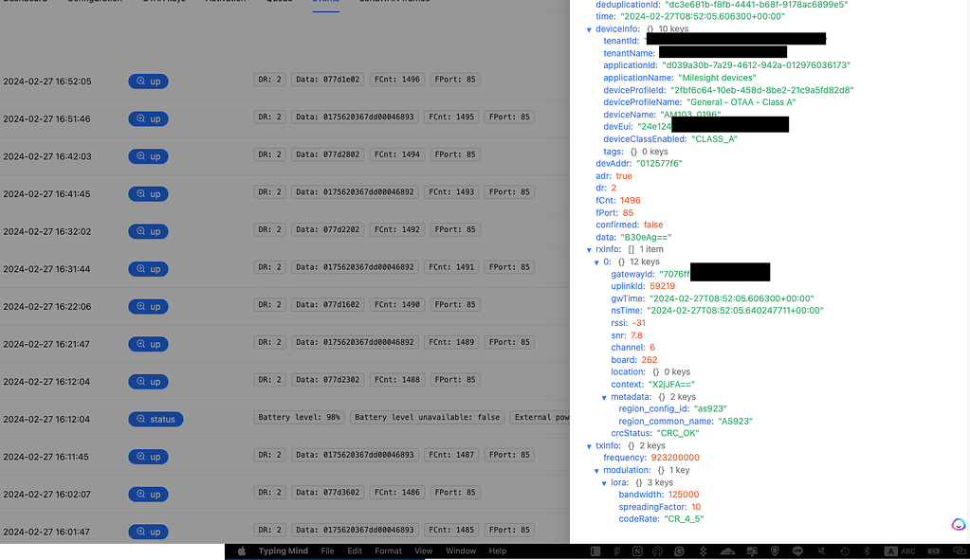Open the chat widget via purple swirl icon

[958, 524]
